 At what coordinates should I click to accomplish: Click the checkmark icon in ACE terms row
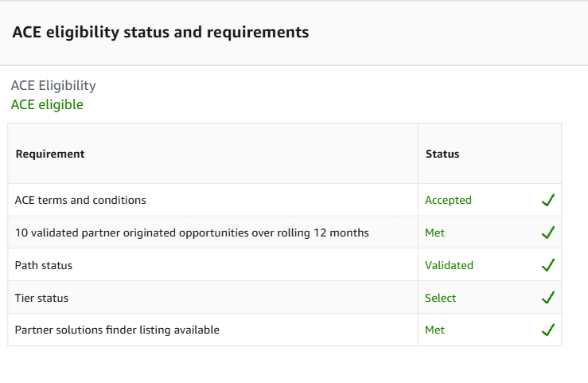coord(548,200)
